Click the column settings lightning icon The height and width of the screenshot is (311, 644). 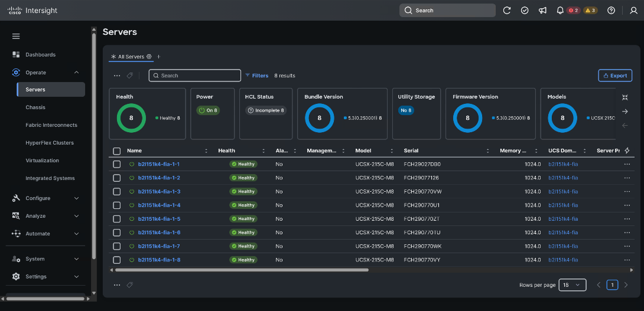click(627, 150)
